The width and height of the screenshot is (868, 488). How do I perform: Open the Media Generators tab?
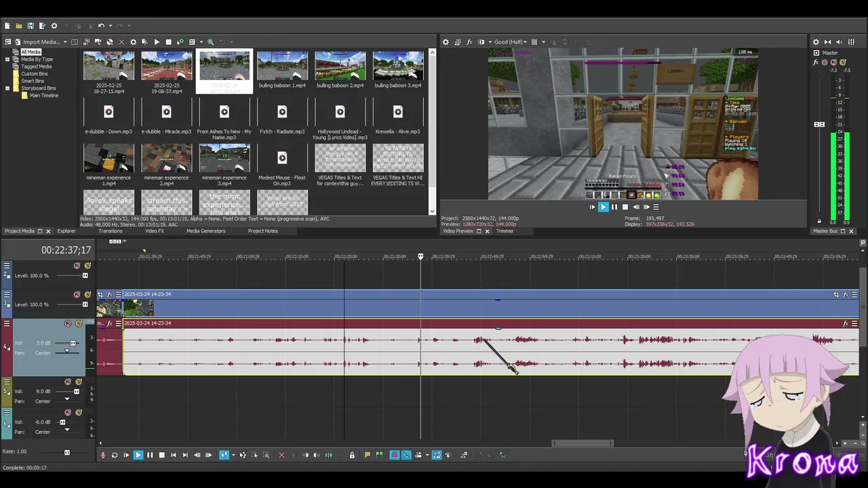[206, 231]
